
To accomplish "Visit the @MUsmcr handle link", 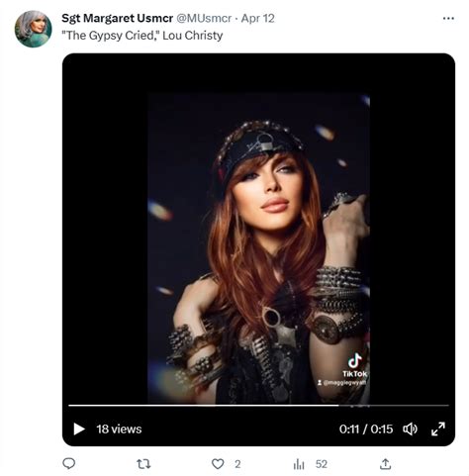I will 204,19.
